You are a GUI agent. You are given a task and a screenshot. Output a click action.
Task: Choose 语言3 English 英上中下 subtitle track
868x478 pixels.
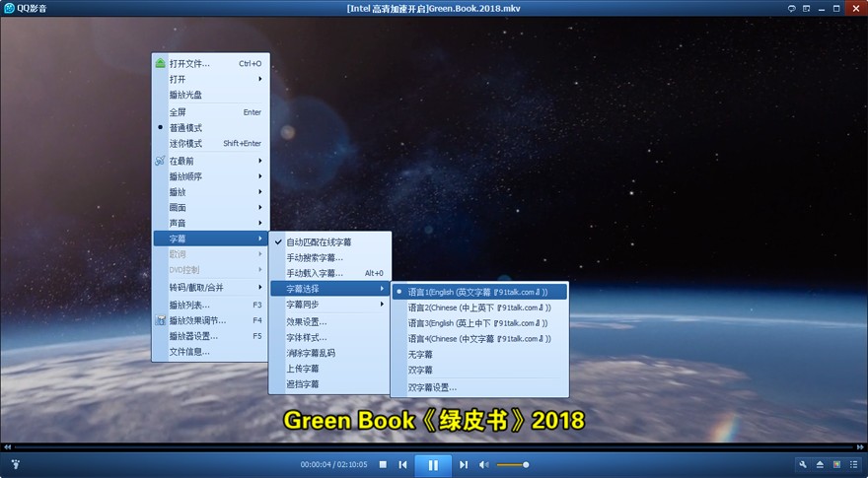tap(479, 322)
